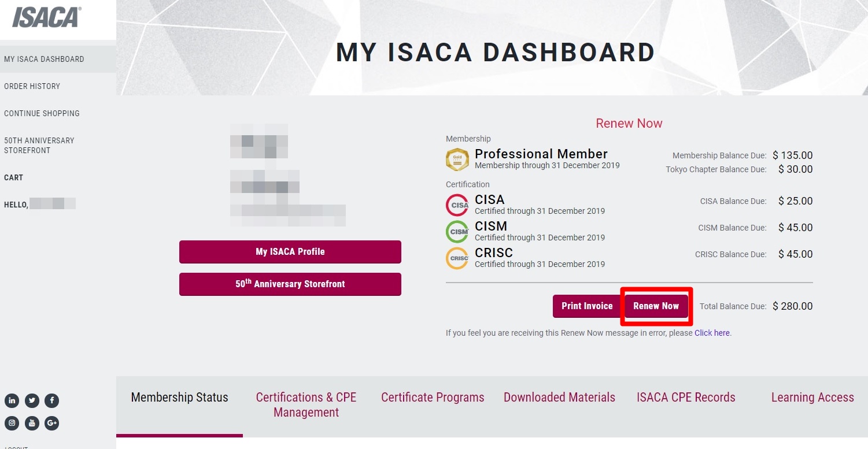Open the Google Plus social icon

(x=51, y=423)
